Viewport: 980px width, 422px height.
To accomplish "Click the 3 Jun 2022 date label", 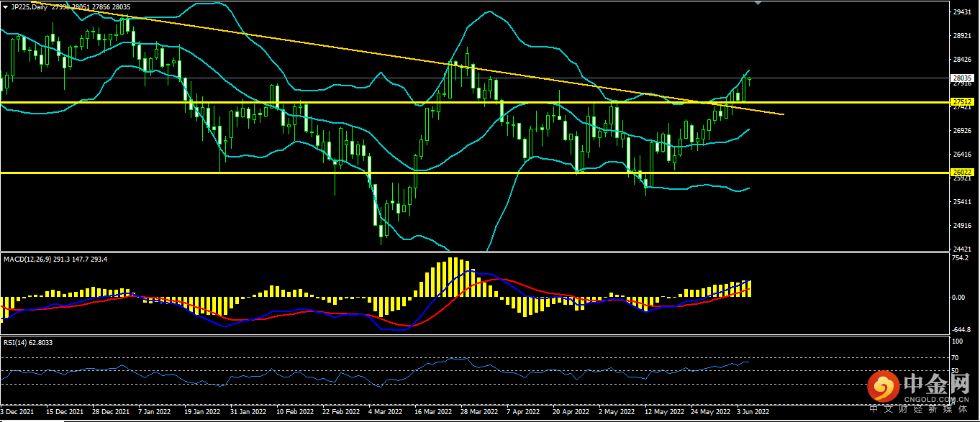I will (x=751, y=413).
